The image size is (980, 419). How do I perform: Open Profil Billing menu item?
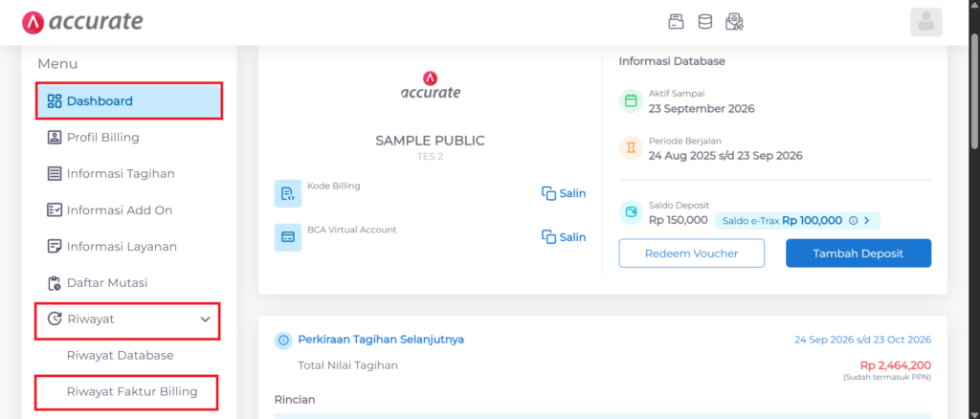102,137
